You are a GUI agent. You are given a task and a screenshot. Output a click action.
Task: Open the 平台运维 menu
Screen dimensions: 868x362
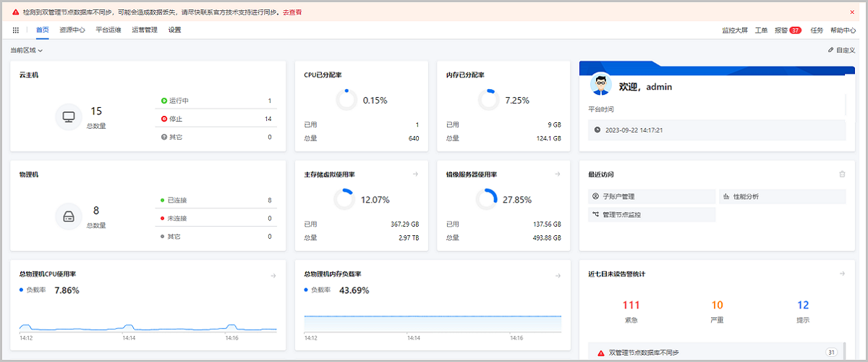tap(109, 30)
